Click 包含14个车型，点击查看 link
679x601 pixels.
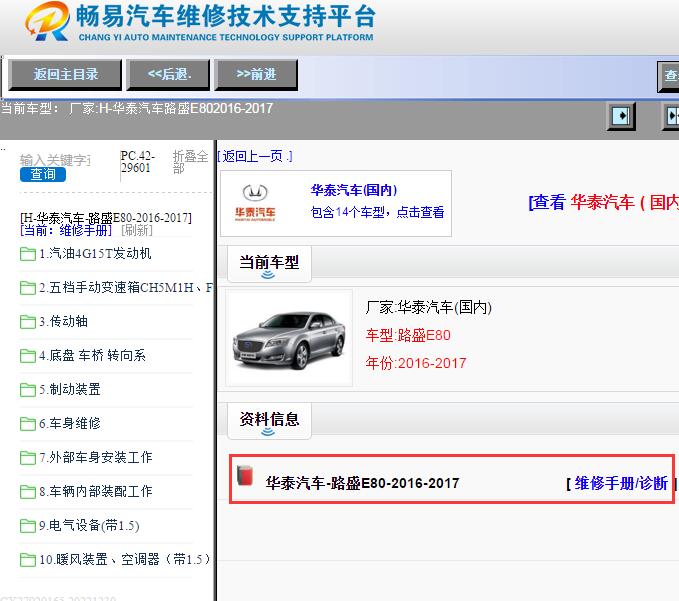pyautogui.click(x=377, y=212)
